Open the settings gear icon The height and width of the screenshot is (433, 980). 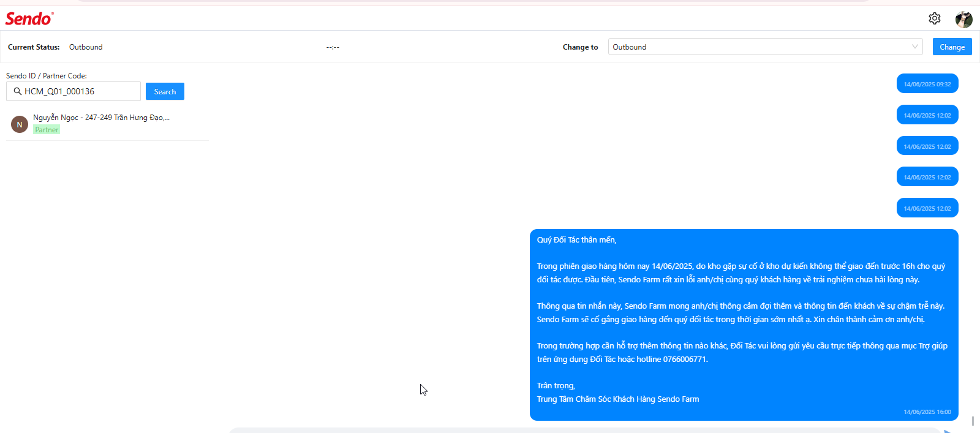pyautogui.click(x=935, y=18)
